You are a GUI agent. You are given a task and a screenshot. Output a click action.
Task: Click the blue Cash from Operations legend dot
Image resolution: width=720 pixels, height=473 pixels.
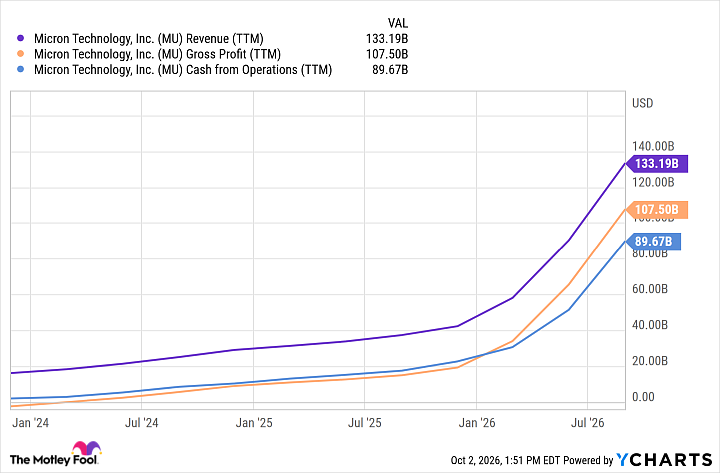point(20,70)
